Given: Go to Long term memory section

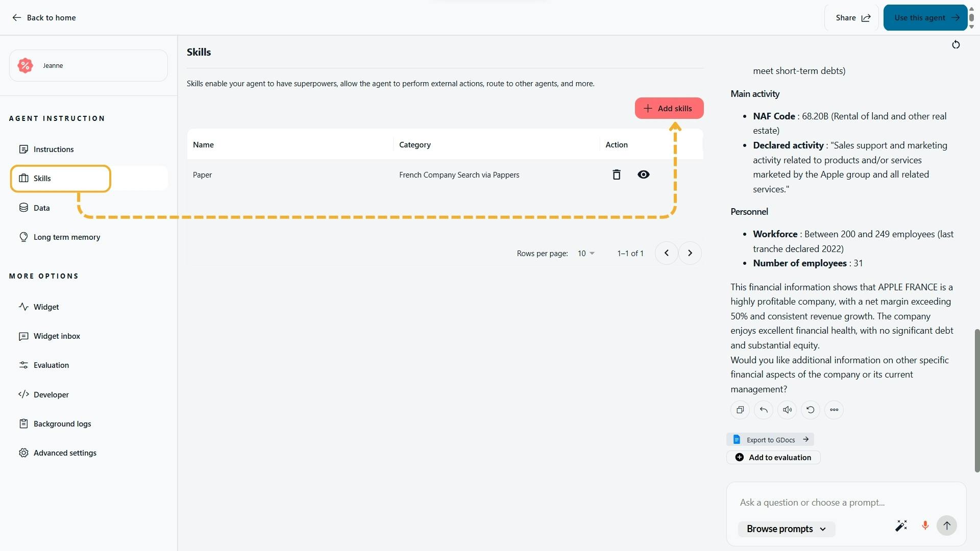Looking at the screenshot, I should [x=66, y=237].
